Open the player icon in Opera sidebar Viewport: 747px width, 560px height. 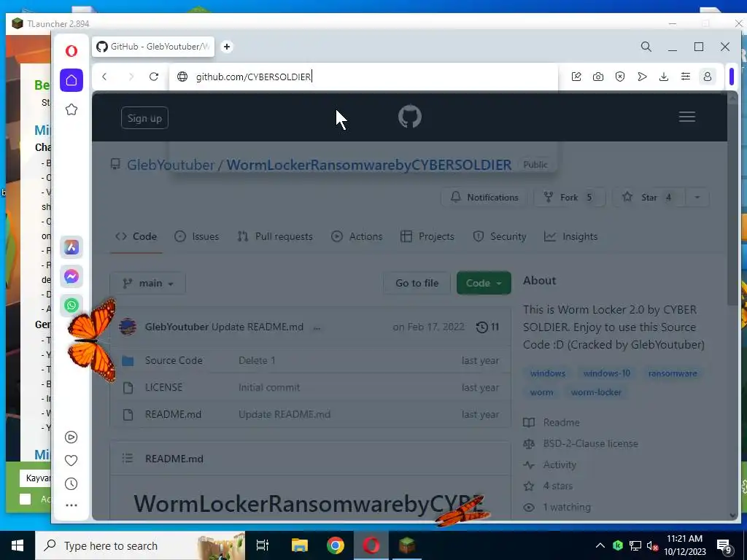[71, 437]
